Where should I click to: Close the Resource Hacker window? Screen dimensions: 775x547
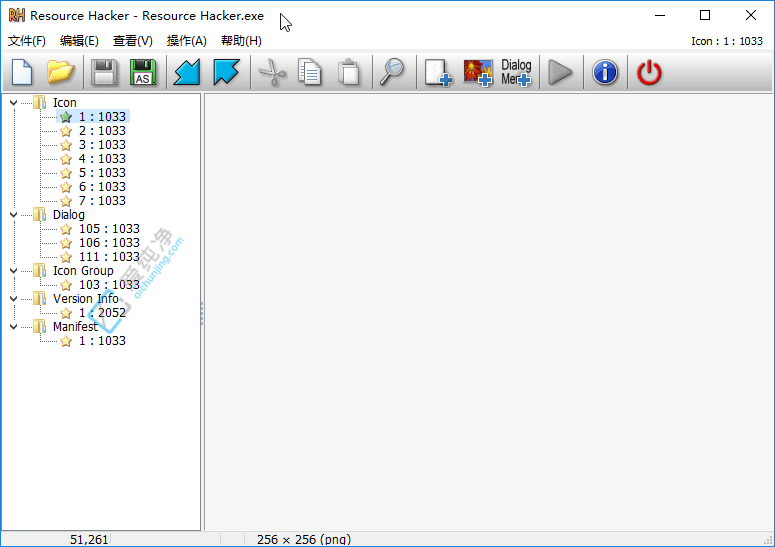[751, 15]
